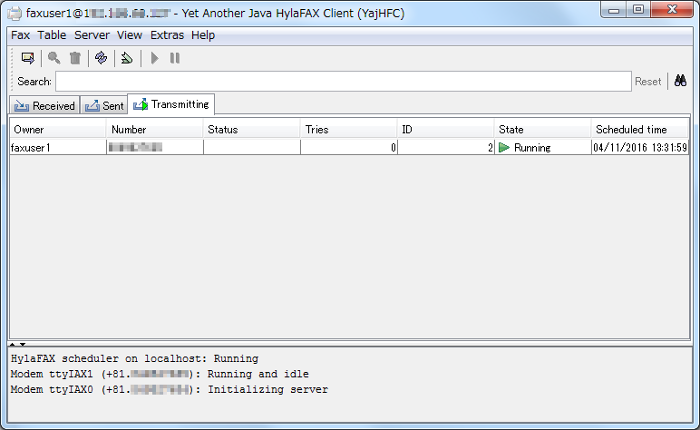Click the Running state text
Screen dimensions: 700x430
click(x=532, y=148)
